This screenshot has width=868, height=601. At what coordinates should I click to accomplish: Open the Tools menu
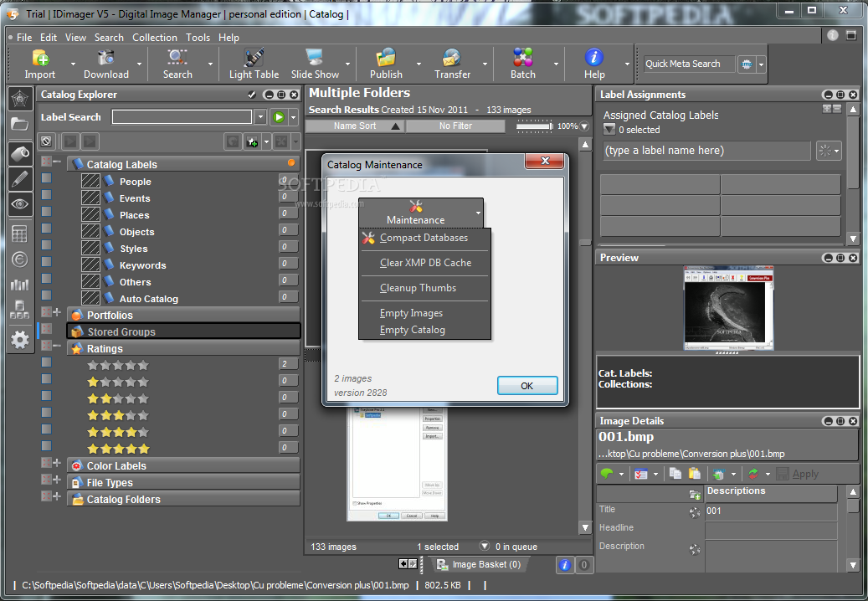pyautogui.click(x=198, y=38)
